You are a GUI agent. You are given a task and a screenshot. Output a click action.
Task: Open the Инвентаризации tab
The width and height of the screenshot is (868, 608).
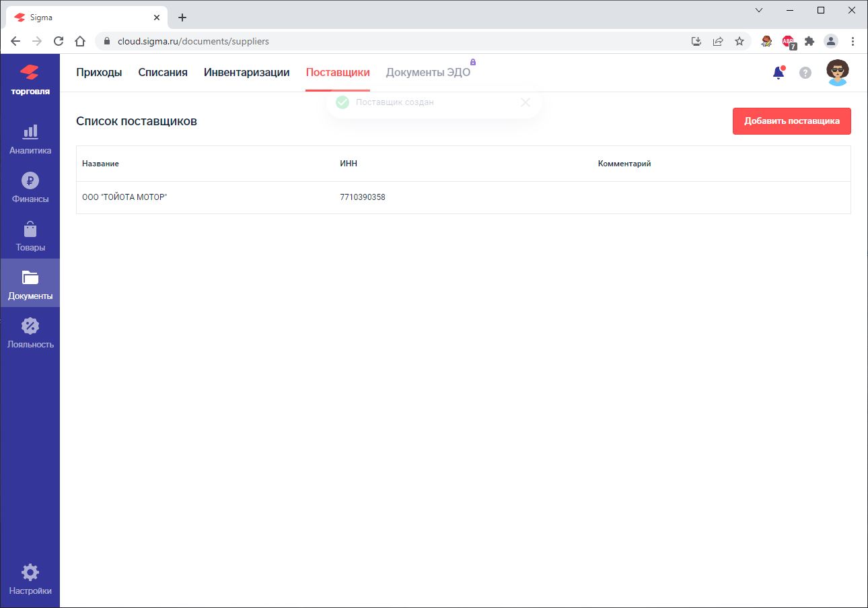point(246,73)
